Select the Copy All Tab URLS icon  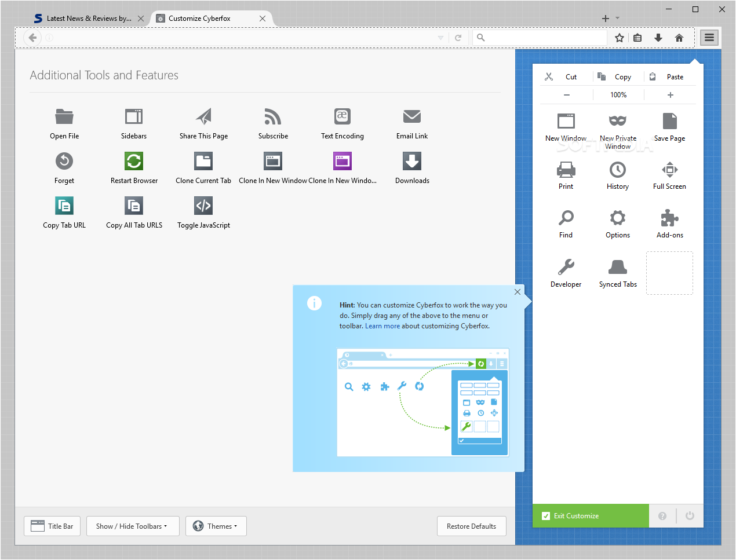click(x=134, y=206)
